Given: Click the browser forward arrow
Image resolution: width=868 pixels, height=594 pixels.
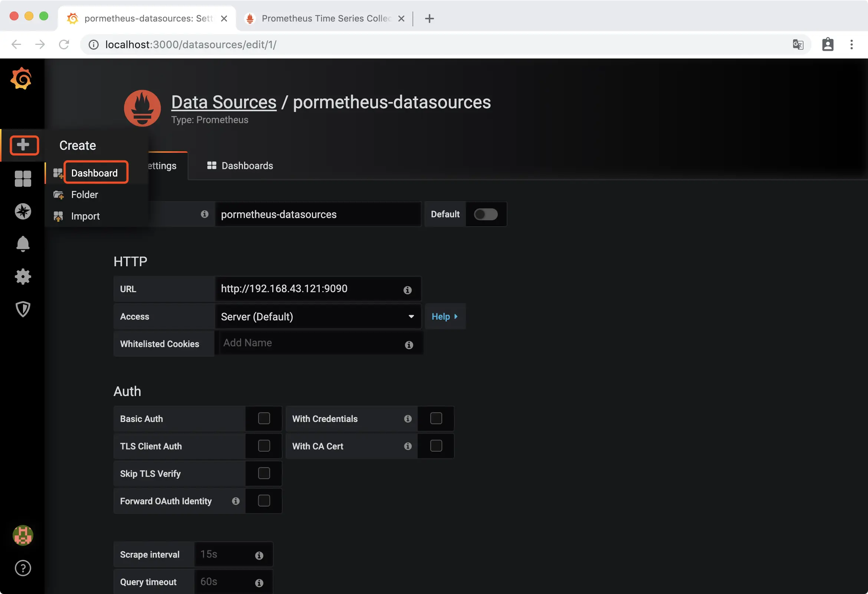Looking at the screenshot, I should coord(40,44).
